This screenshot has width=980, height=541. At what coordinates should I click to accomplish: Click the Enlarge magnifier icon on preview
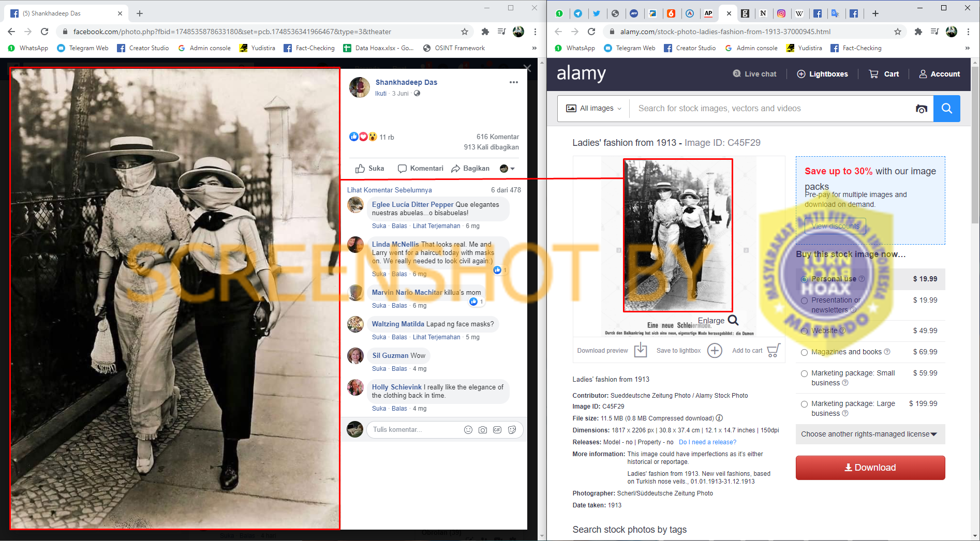[x=733, y=320]
